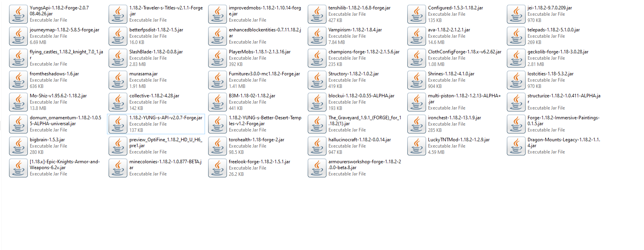
Task: Select the bigbrain-1.5.3.jar icon
Action: 18,146
